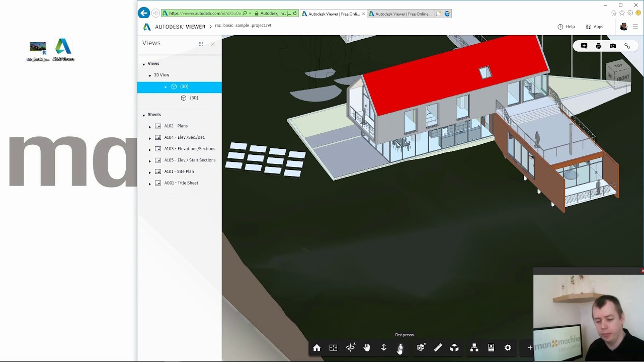Open viewer Settings gear in bottom toolbar
This screenshot has height=362, width=644.
click(508, 348)
